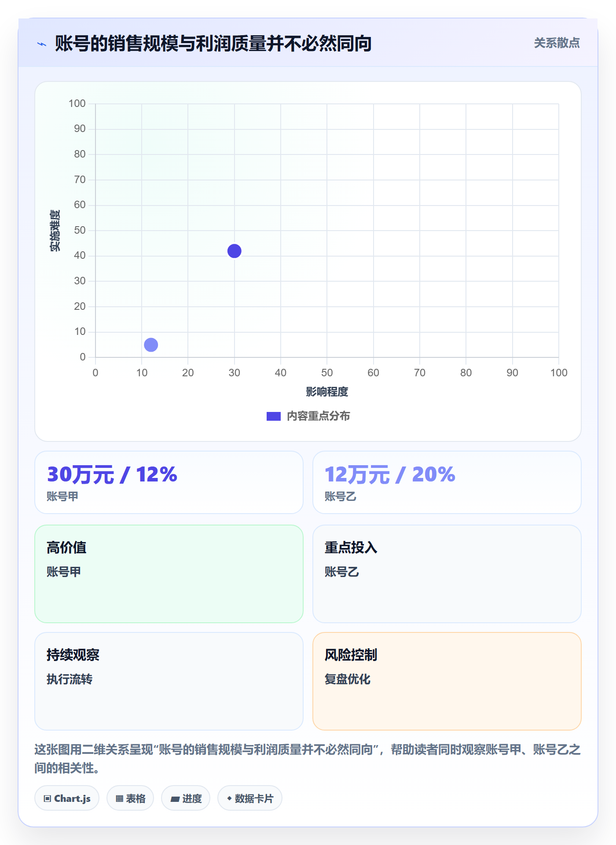This screenshot has width=616, height=845.
Task: Click the 表格 chip
Action: tap(130, 798)
